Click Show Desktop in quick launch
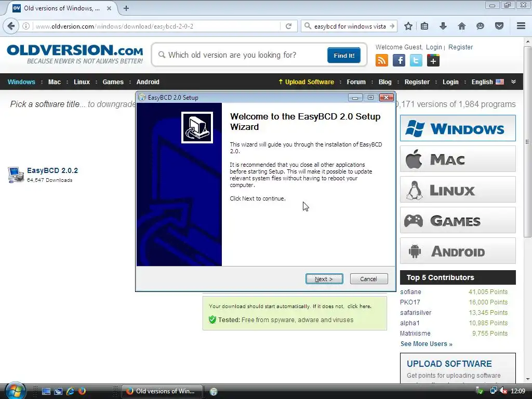This screenshot has height=399, width=532. pyautogui.click(x=46, y=391)
